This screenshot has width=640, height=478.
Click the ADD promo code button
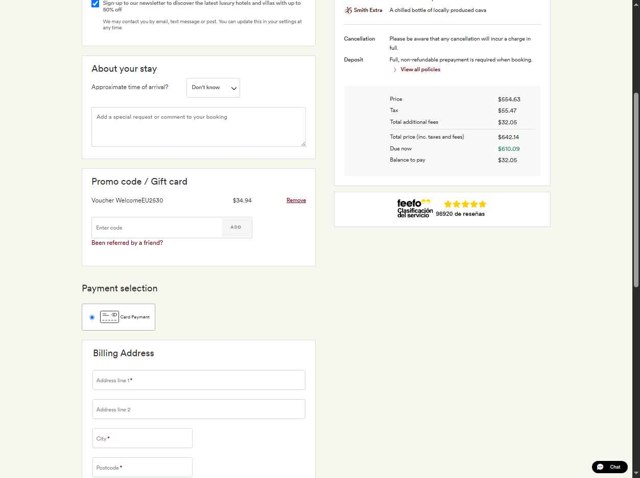pos(236,227)
